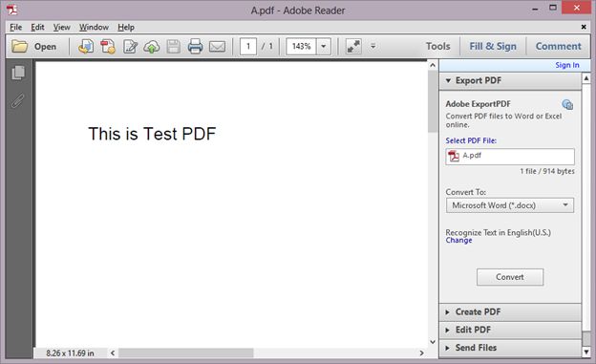This screenshot has height=364, width=596.
Task: Open the Convert To Microsoft Word dropdown
Action: click(510, 205)
